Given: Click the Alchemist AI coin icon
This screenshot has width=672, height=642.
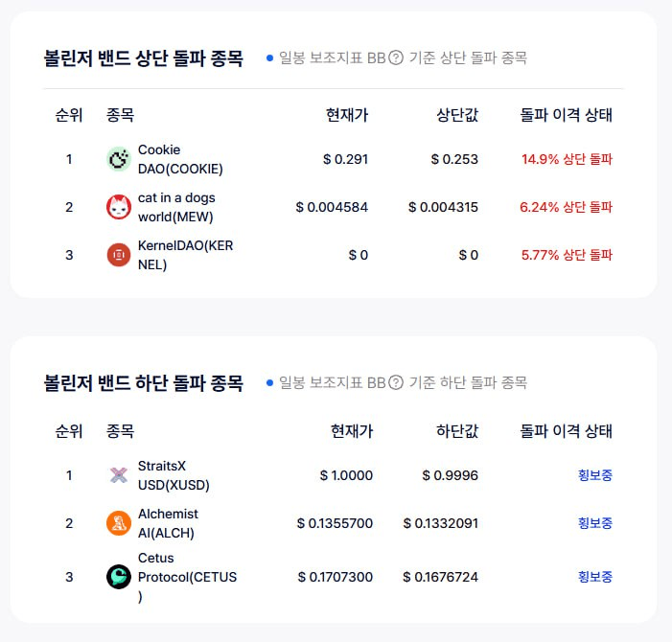Looking at the screenshot, I should click(119, 523).
